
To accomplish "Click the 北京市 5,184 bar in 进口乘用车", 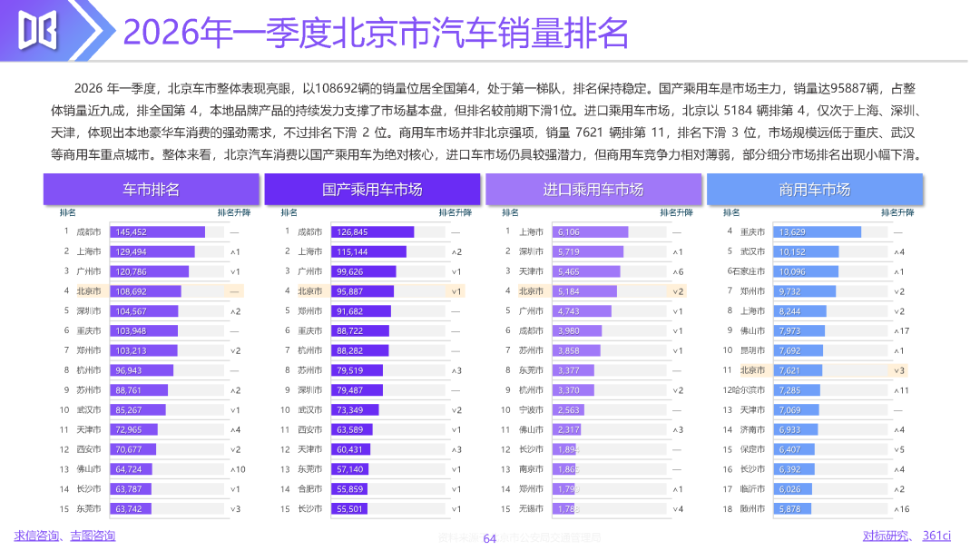I will click(x=585, y=291).
